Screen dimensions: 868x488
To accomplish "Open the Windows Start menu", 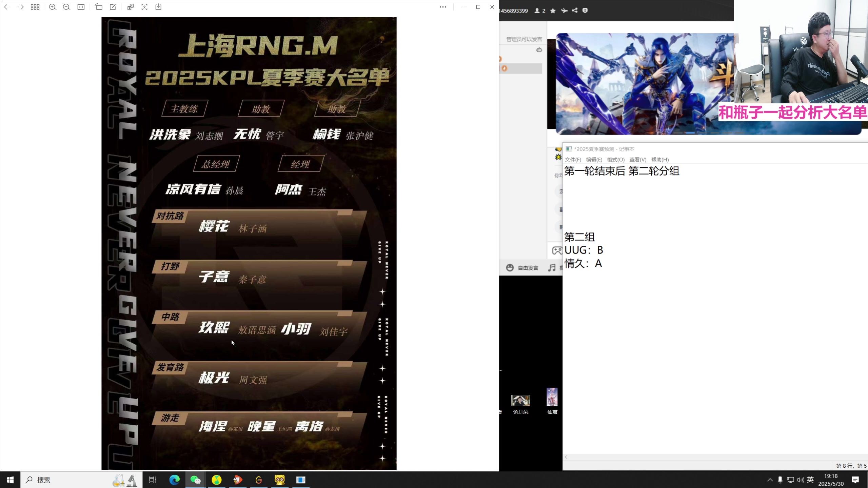I will point(10,480).
